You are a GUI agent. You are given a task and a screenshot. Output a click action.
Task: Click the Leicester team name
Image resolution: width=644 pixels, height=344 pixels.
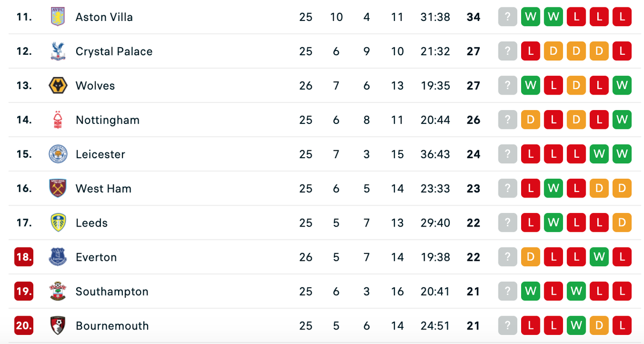click(101, 154)
